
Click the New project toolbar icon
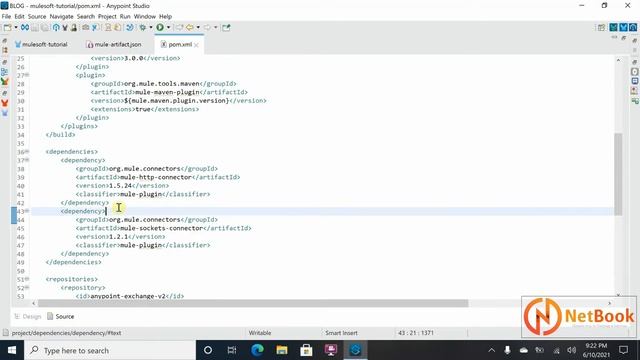(x=7, y=27)
